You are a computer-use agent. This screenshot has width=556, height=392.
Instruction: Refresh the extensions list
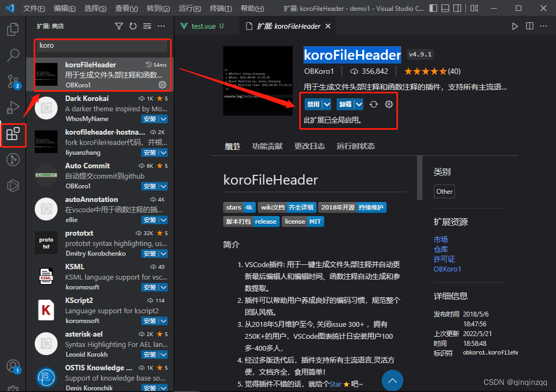click(x=133, y=26)
